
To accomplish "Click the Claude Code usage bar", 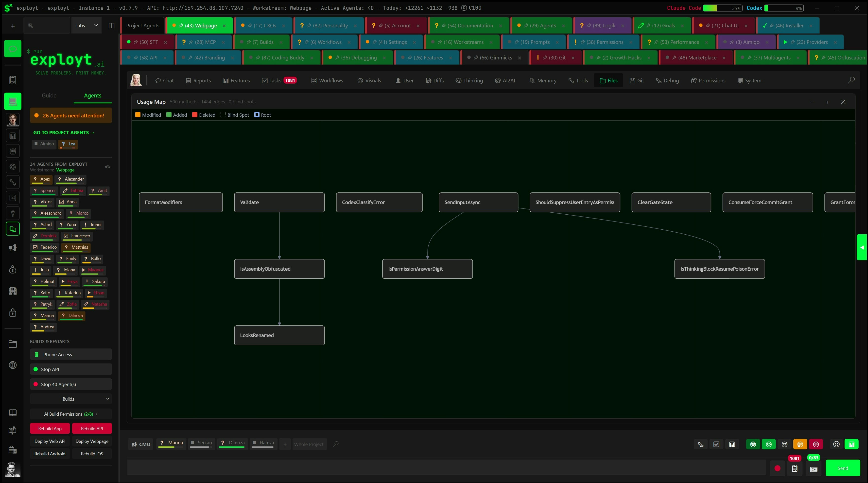I will coord(722,8).
